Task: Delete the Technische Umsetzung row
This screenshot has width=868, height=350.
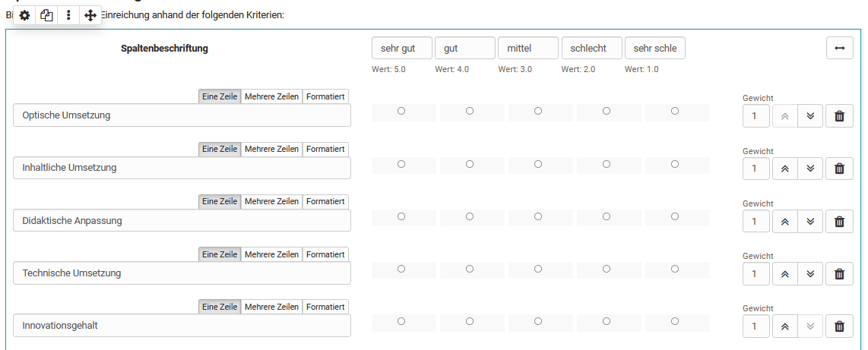Action: pos(840,273)
